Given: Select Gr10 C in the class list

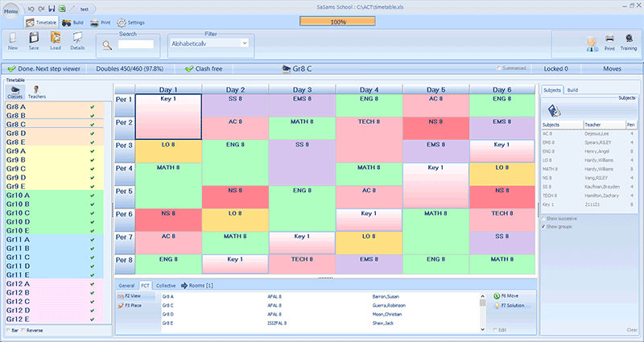Looking at the screenshot, I should (x=54, y=212).
